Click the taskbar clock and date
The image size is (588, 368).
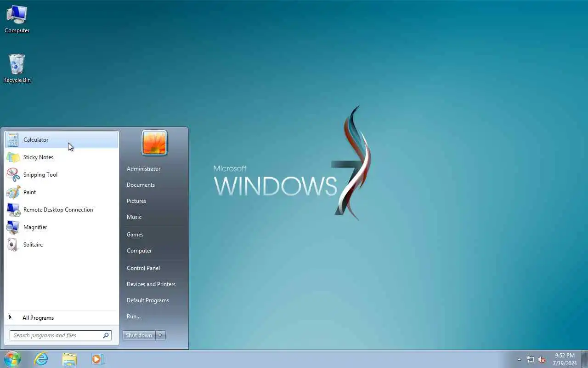pos(565,359)
